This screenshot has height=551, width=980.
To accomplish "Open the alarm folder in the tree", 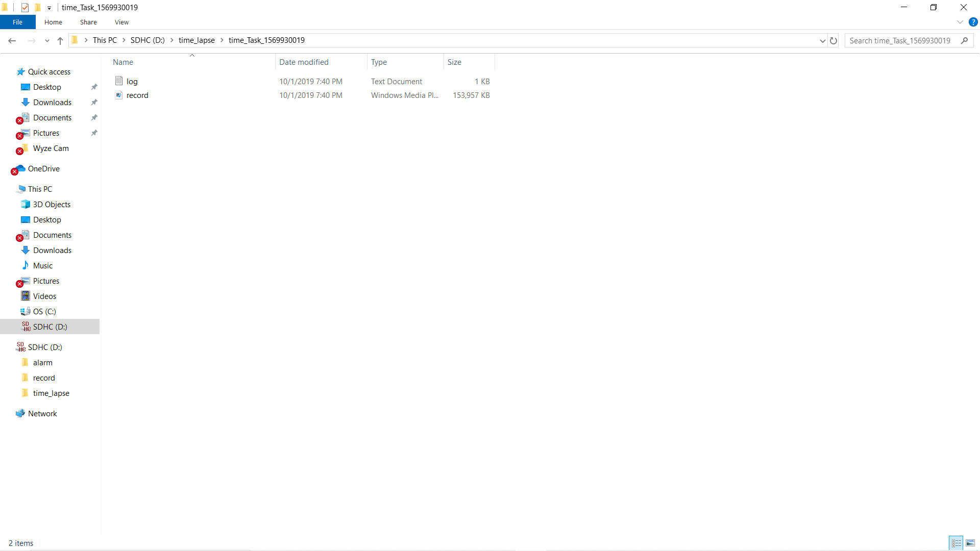I will tap(42, 363).
